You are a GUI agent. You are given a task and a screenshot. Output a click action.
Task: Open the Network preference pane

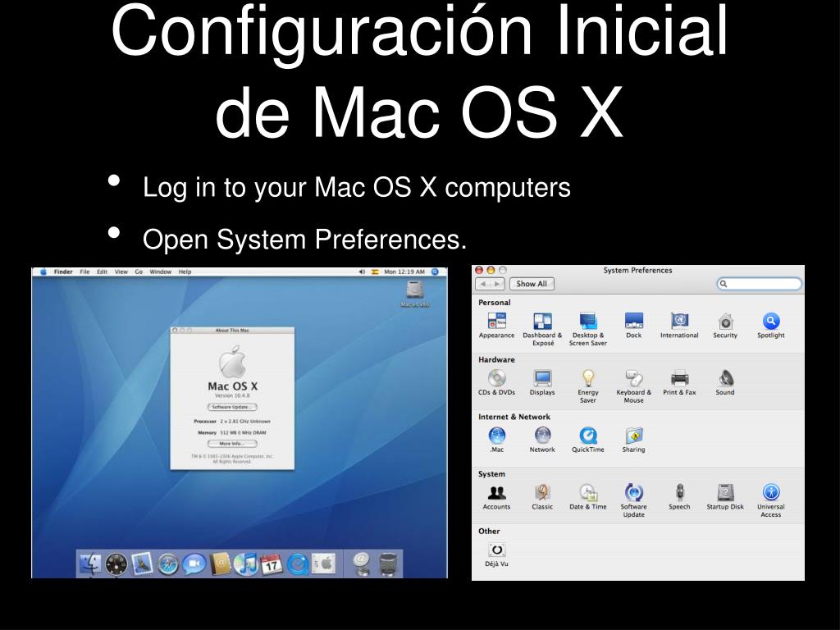tap(542, 440)
